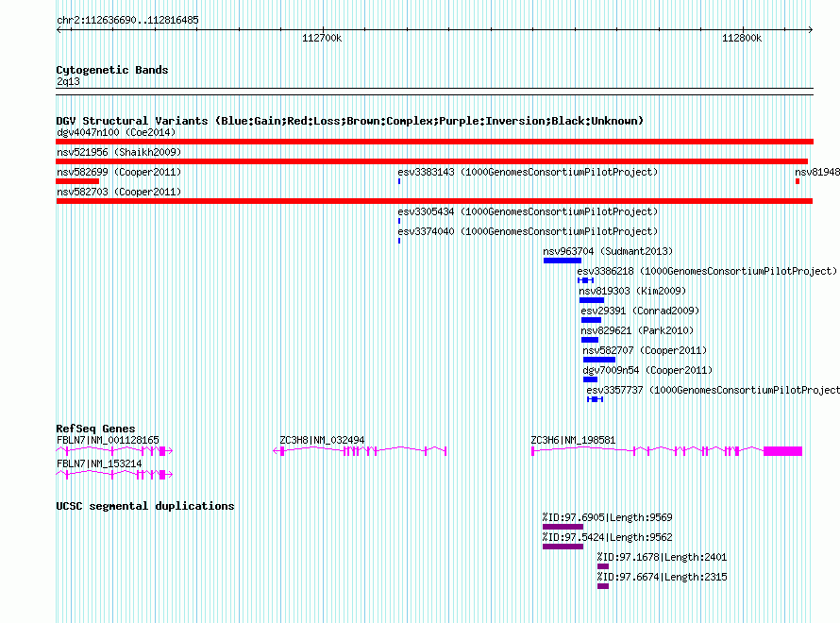The height and width of the screenshot is (623, 840).
Task: Click the nsv582699 (Cooper2011) label
Action: tap(119, 172)
